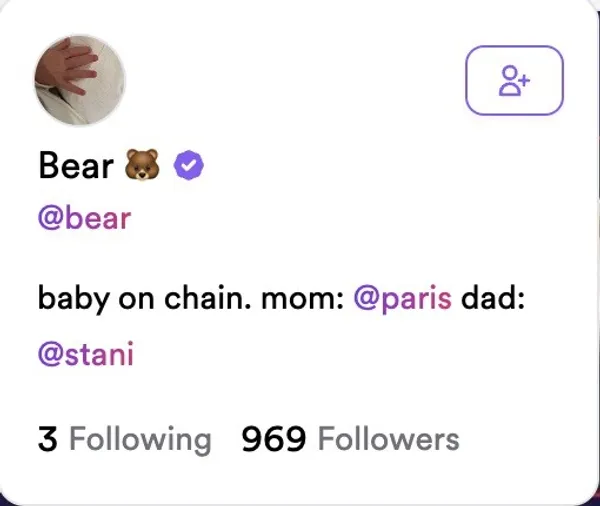The width and height of the screenshot is (600, 506).
Task: Click the follower count number 969
Action: (x=273, y=439)
